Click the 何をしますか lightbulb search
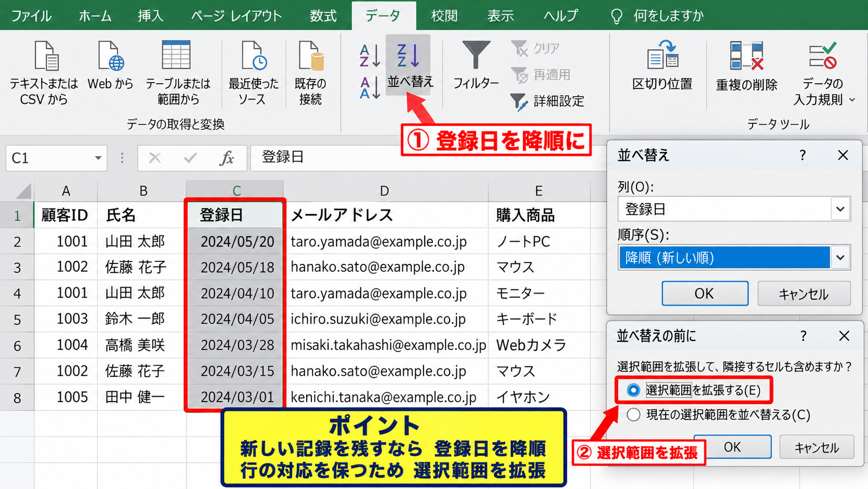 [x=616, y=16]
